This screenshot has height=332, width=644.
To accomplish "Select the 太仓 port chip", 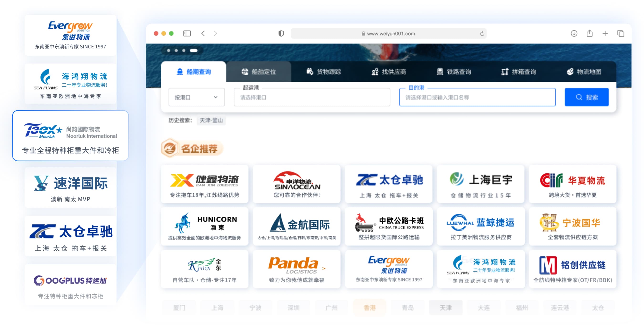I will point(598,308).
